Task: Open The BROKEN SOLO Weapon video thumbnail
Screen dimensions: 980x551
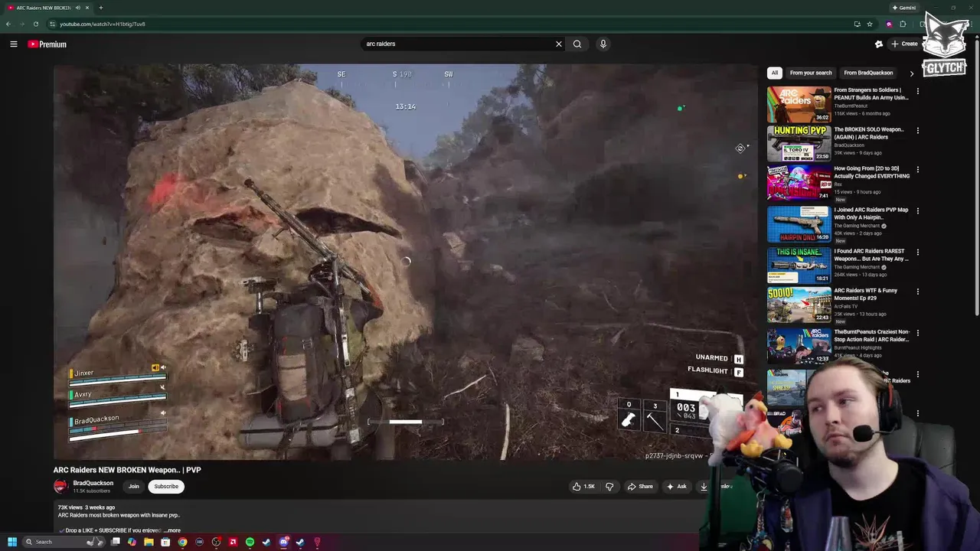Action: [x=799, y=143]
